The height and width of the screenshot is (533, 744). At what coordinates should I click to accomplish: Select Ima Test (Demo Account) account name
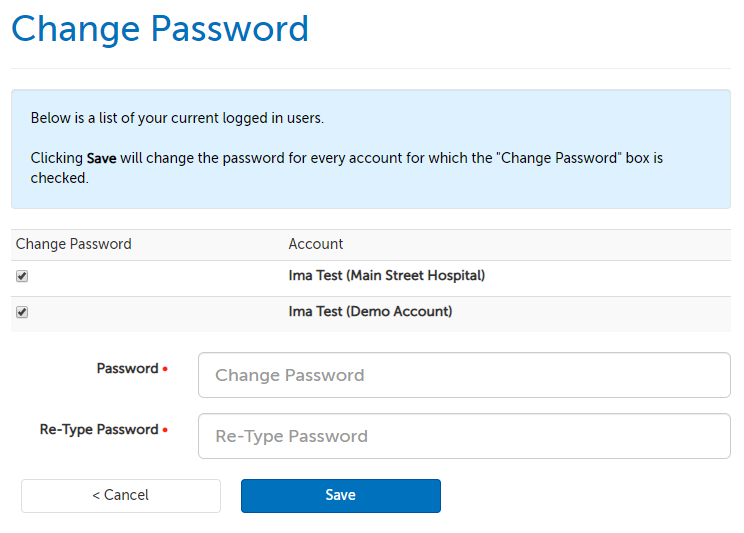point(370,311)
